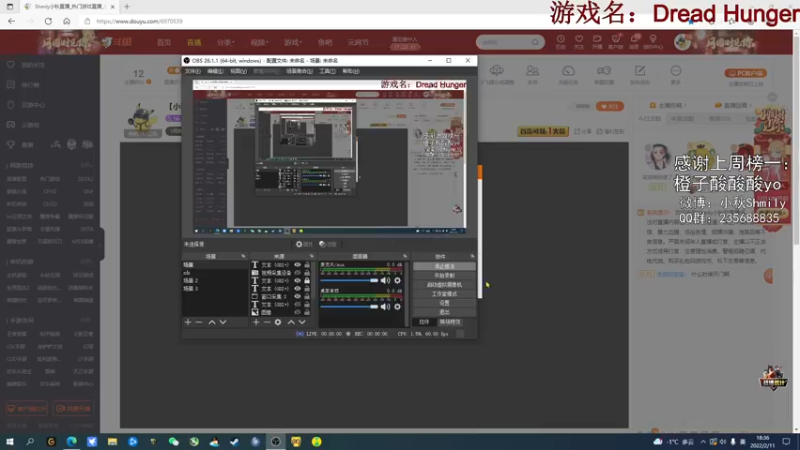Open OBS 场景集合 menu
The width and height of the screenshot is (800, 450).
pyautogui.click(x=299, y=71)
